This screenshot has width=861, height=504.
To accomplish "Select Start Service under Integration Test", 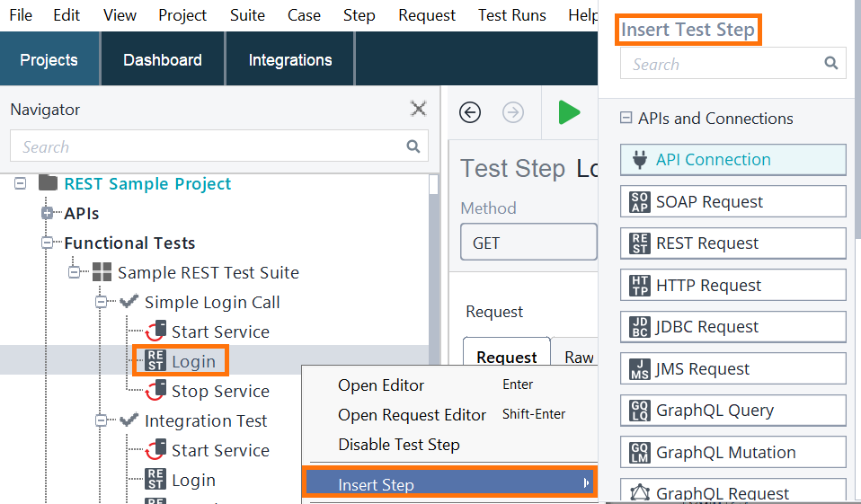I will coord(220,450).
